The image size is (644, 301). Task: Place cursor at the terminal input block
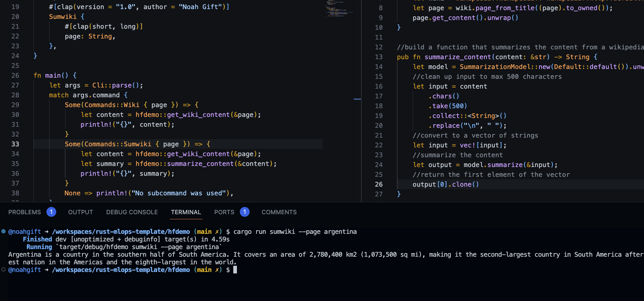(x=235, y=269)
